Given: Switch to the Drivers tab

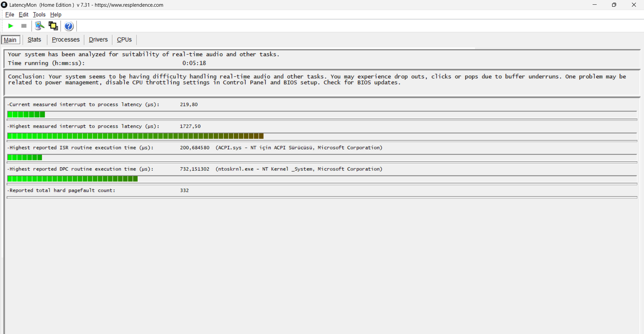Looking at the screenshot, I should pyautogui.click(x=98, y=40).
